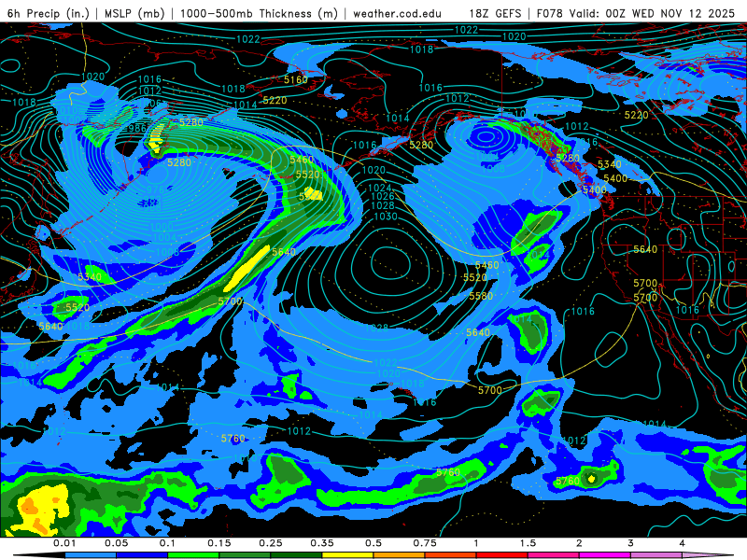Click the "5580" thickness contour label

pyautogui.click(x=481, y=296)
